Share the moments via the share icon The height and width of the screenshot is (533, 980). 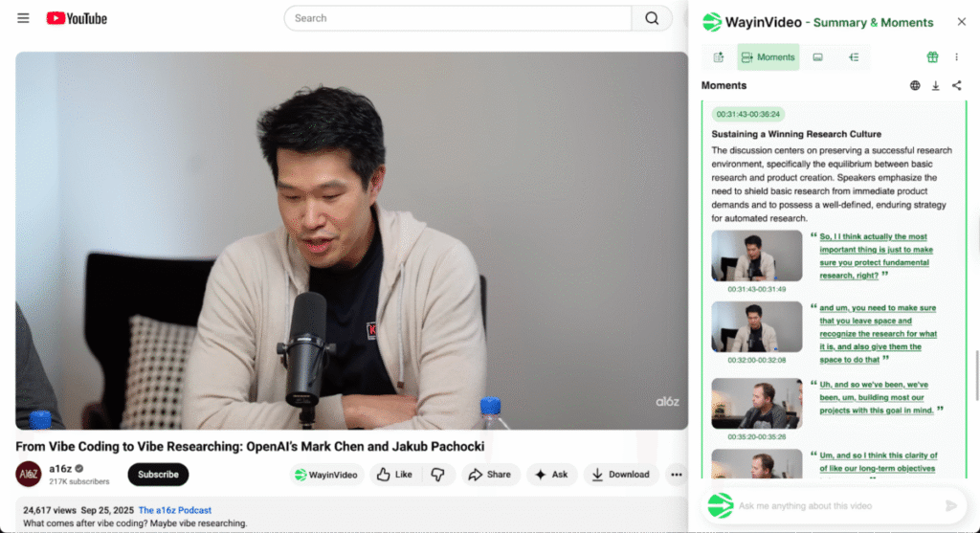click(956, 86)
